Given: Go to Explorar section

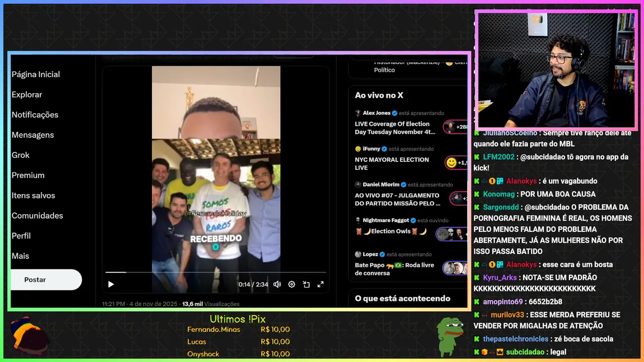Looking at the screenshot, I should coord(27,95).
